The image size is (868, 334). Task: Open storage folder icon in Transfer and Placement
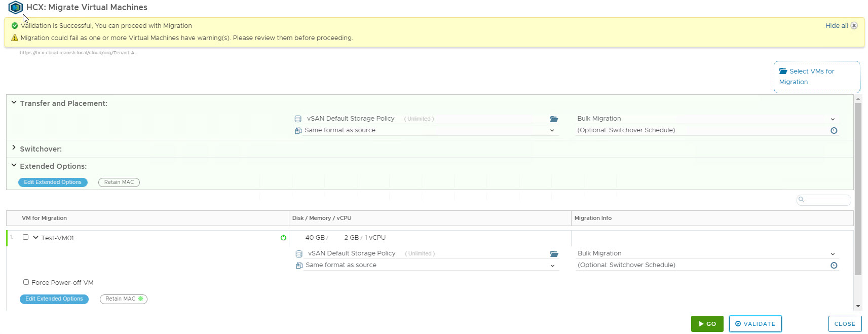coord(553,119)
